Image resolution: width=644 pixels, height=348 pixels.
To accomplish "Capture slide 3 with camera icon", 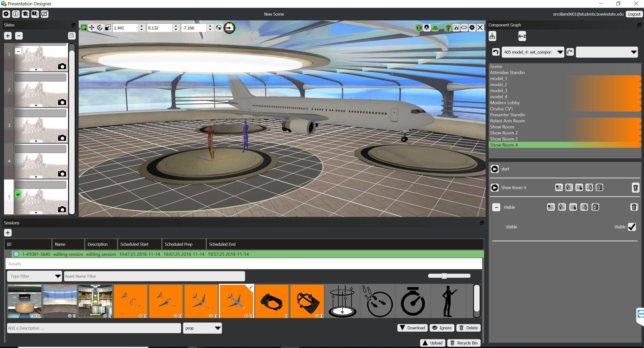I will (62, 138).
